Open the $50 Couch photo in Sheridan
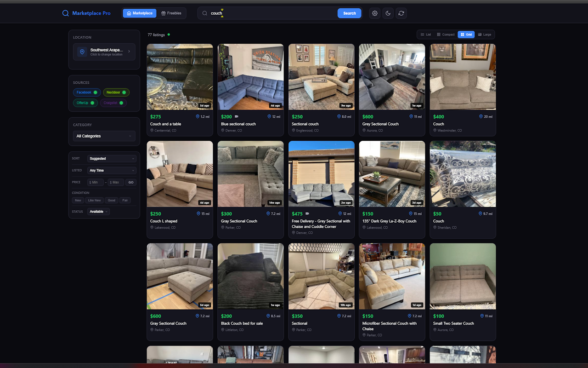This screenshot has width=588, height=368. tap(463, 174)
